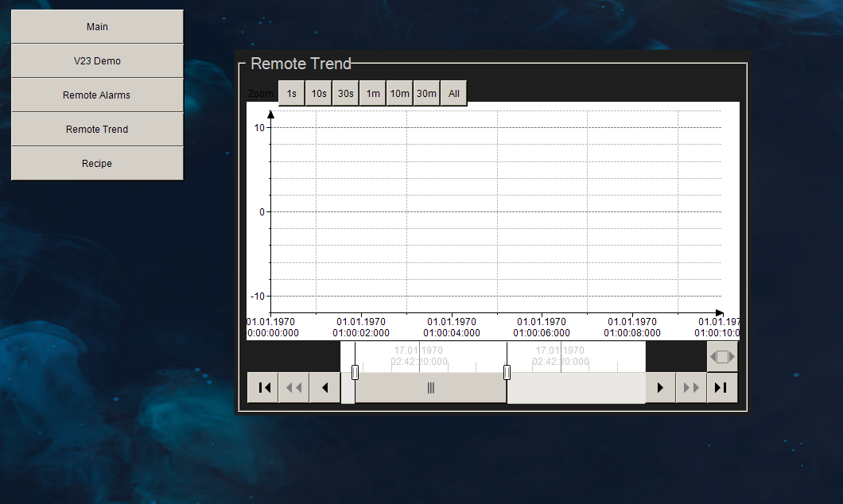This screenshot has height=504, width=843.
Task: Set trend zoom to 30m interval
Action: [426, 93]
